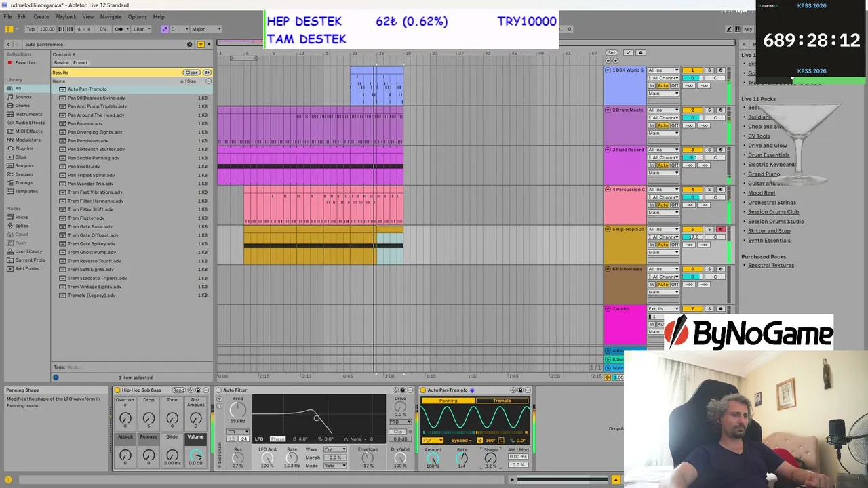The height and width of the screenshot is (488, 868).
Task: Click the Set locator button
Action: point(612,53)
